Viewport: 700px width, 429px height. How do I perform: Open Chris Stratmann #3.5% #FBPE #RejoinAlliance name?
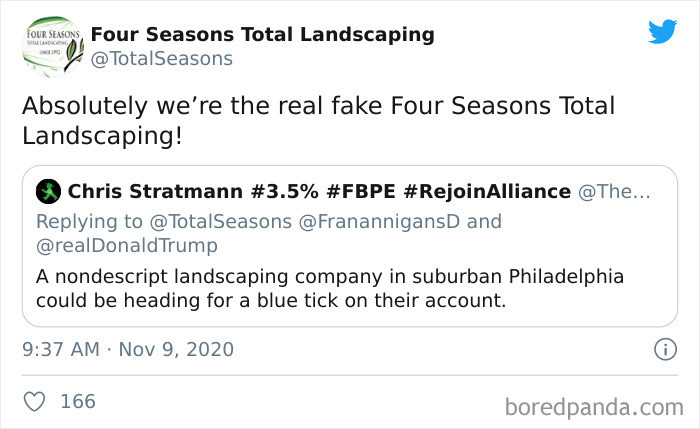point(319,192)
